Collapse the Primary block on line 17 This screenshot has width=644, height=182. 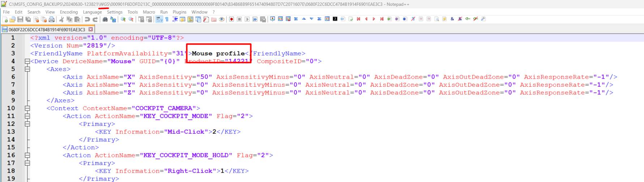27,163
